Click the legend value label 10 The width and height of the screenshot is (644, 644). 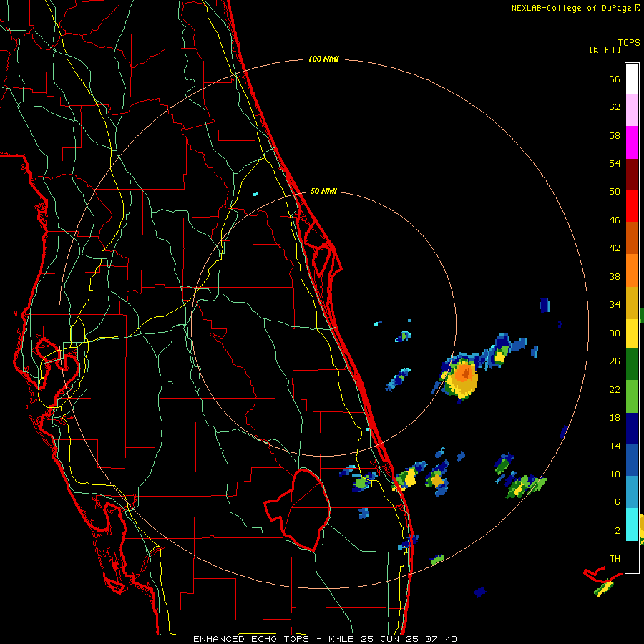(615, 474)
